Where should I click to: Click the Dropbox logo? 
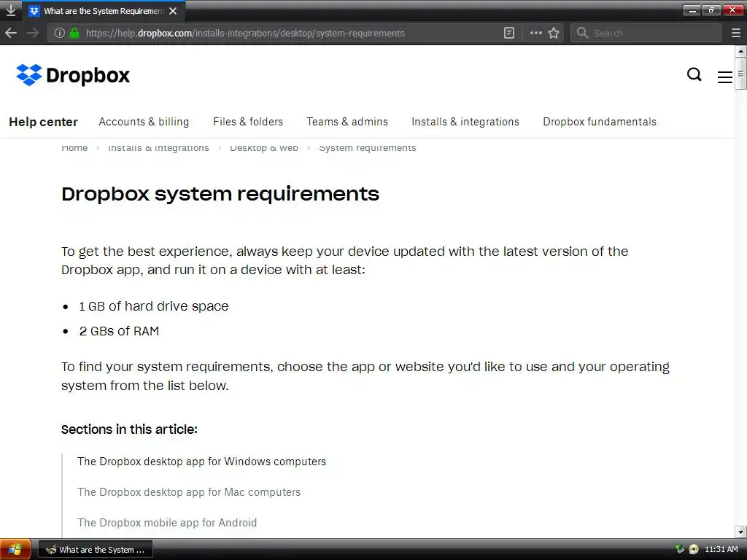[72, 75]
